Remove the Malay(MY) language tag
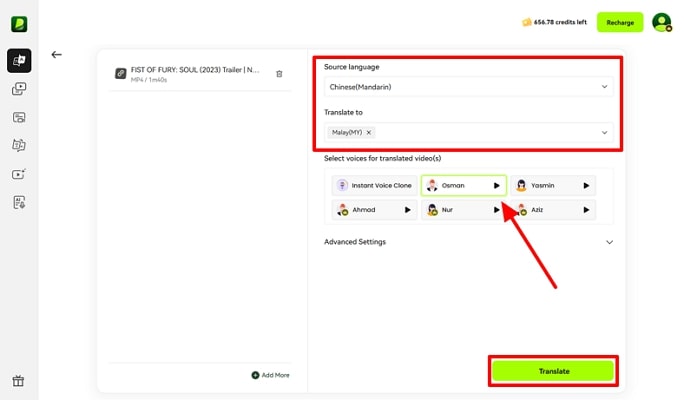 368,132
